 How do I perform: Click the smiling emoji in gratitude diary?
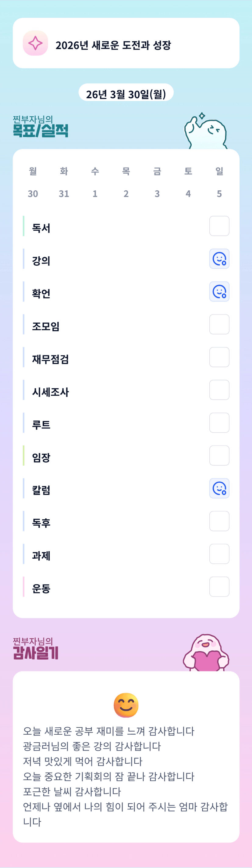pos(126,705)
